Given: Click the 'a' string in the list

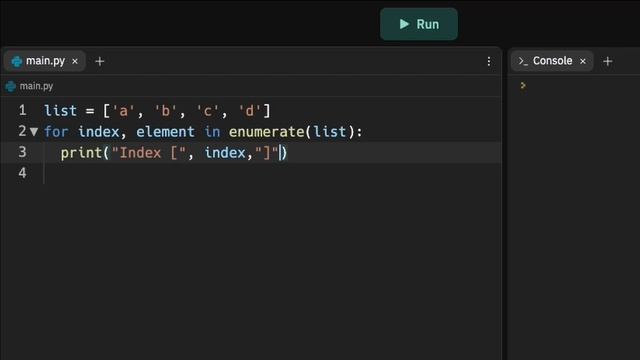Looking at the screenshot, I should pos(123,111).
